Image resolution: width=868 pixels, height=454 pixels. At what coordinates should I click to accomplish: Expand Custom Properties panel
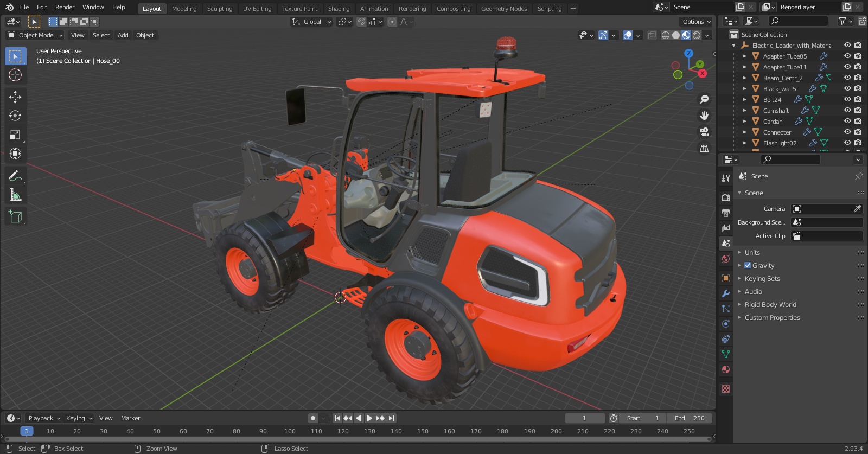772,318
